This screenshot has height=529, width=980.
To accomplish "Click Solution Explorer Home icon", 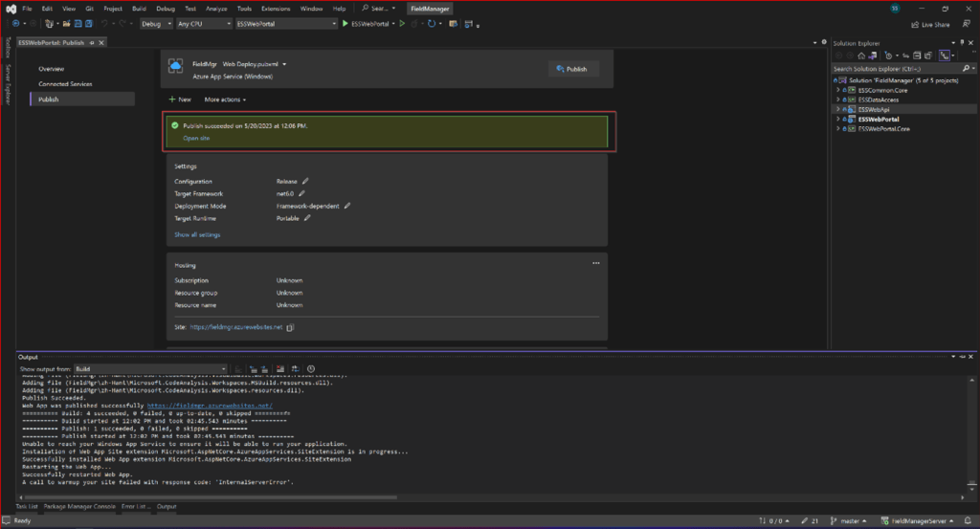I will pyautogui.click(x=861, y=55).
